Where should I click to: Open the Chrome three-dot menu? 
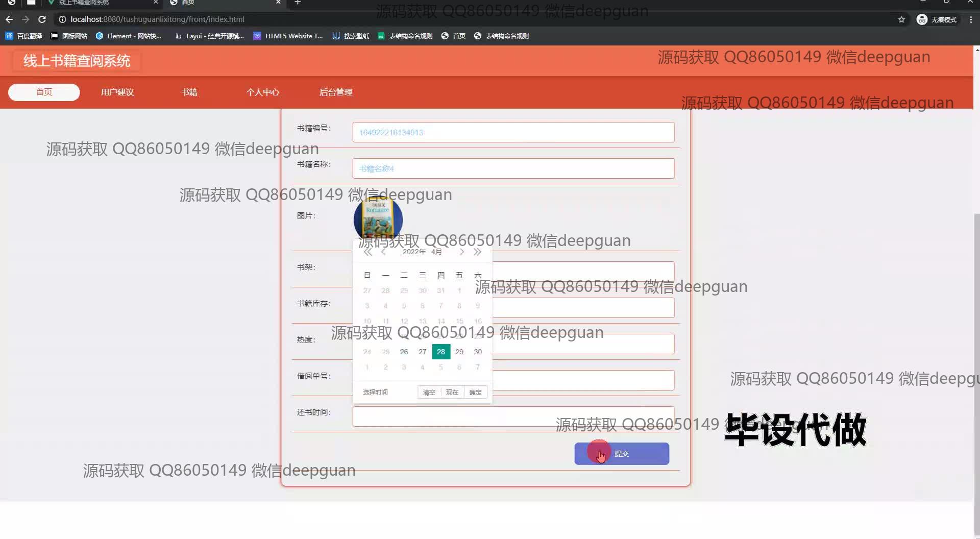(970, 19)
